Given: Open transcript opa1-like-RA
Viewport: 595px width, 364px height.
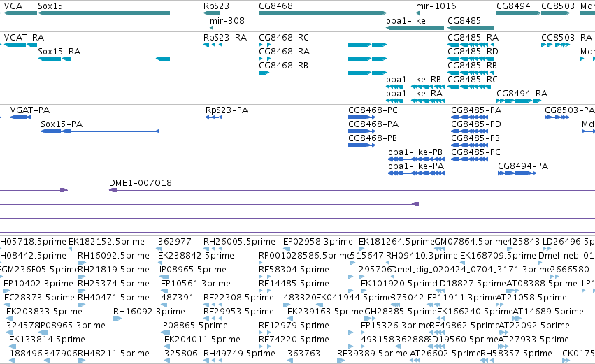Looking at the screenshot, I should (x=415, y=94).
